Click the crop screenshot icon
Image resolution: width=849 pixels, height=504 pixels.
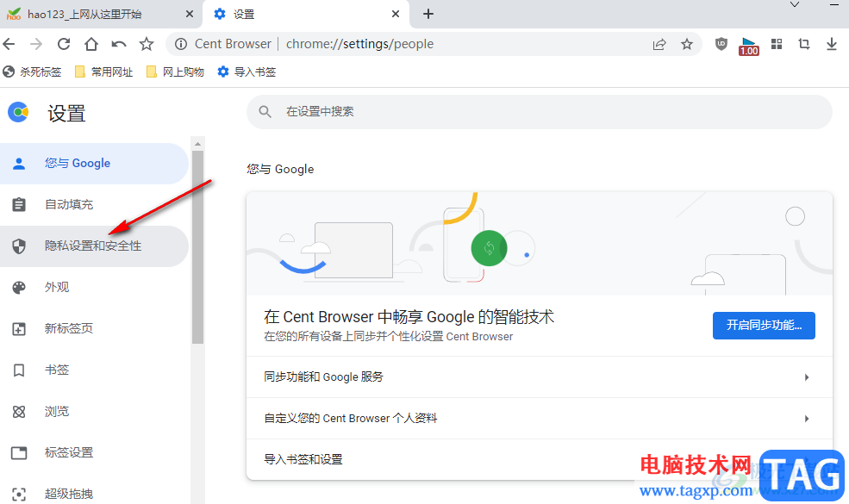(804, 45)
